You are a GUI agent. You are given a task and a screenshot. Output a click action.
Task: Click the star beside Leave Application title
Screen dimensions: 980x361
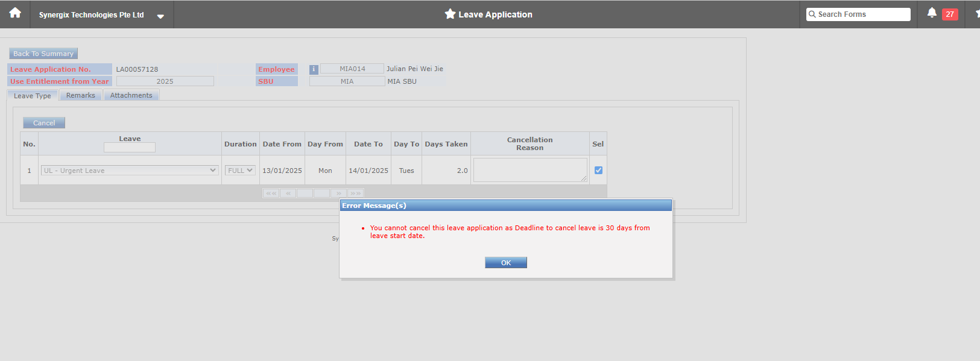[450, 14]
